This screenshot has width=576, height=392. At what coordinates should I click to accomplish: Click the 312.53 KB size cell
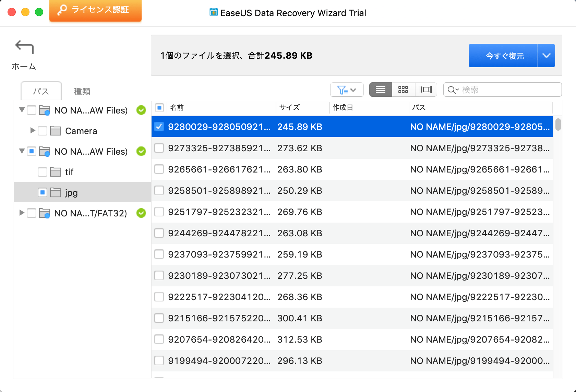[x=300, y=340]
